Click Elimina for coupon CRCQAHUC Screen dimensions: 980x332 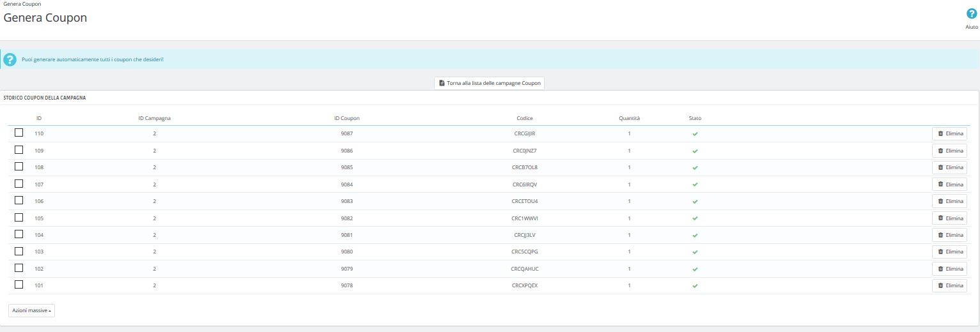tap(949, 269)
